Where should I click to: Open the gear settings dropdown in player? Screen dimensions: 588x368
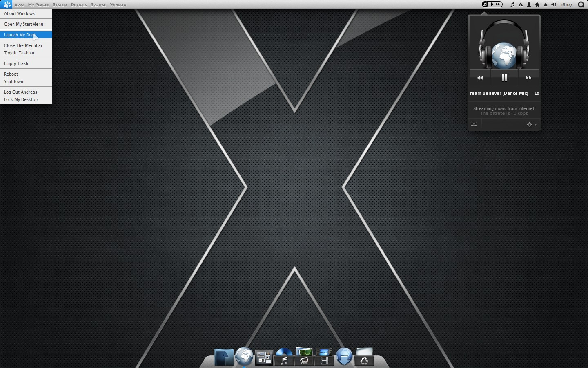pos(532,124)
